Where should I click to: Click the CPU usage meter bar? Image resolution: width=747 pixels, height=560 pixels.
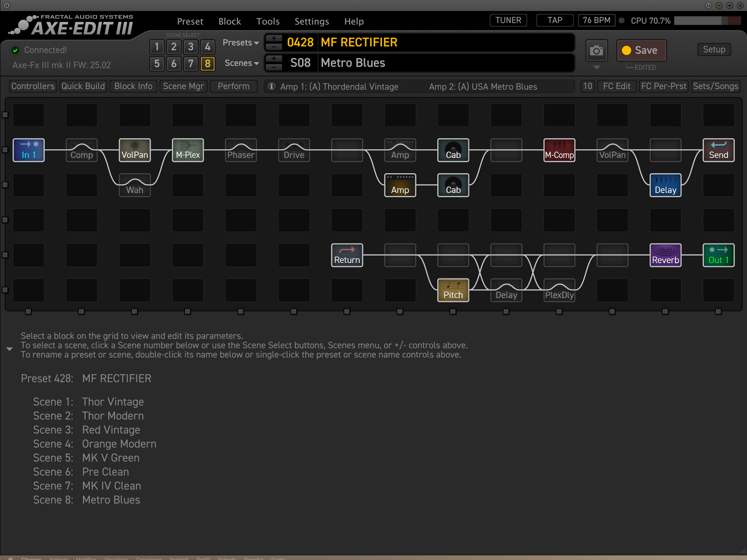(x=707, y=21)
